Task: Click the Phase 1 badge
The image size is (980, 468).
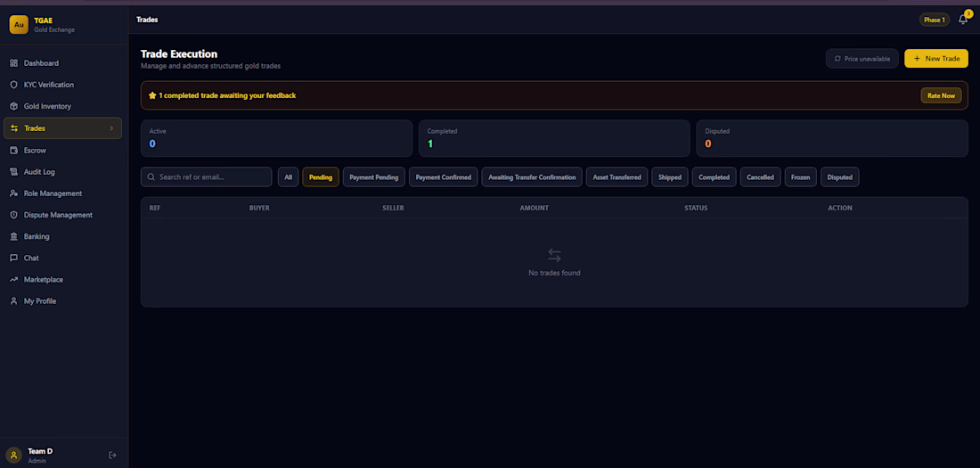Action: click(x=935, y=20)
